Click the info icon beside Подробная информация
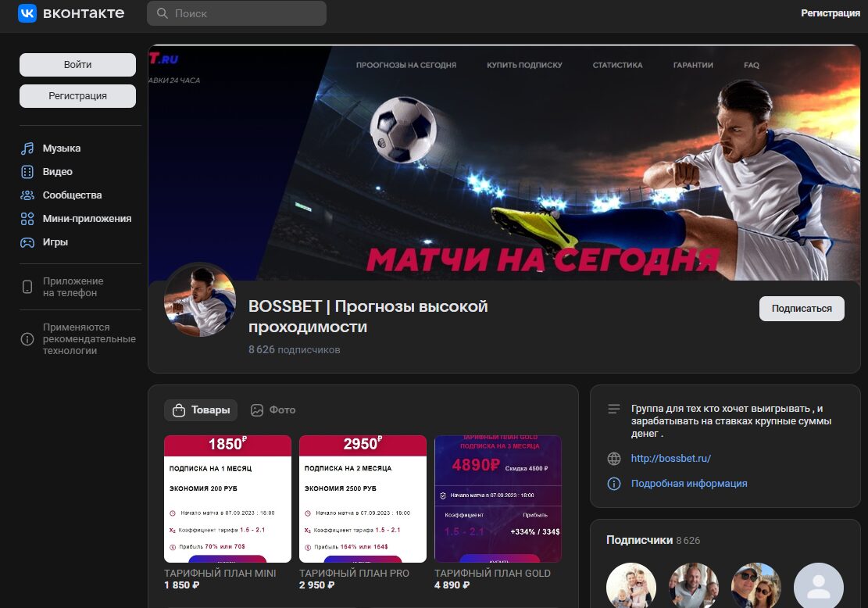Viewport: 868px width, 608px height. pyautogui.click(x=614, y=484)
